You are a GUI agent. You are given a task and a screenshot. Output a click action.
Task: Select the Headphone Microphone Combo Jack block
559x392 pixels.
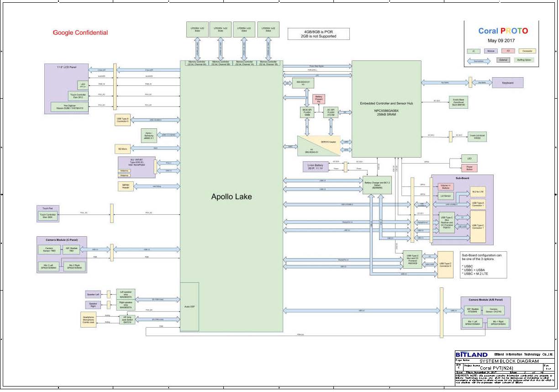pos(88,320)
